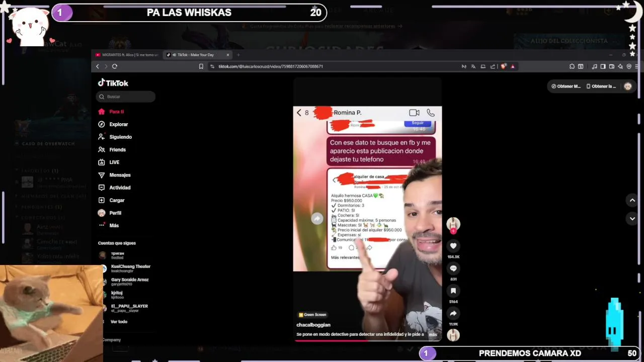The image size is (644, 362).
Task: Go to the previous video arrow
Action: click(632, 200)
